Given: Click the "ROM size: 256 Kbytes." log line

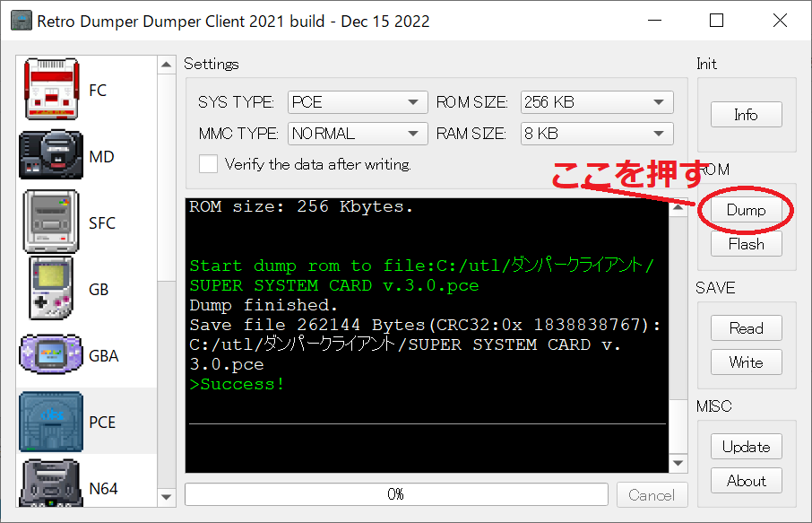Looking at the screenshot, I should (x=301, y=206).
